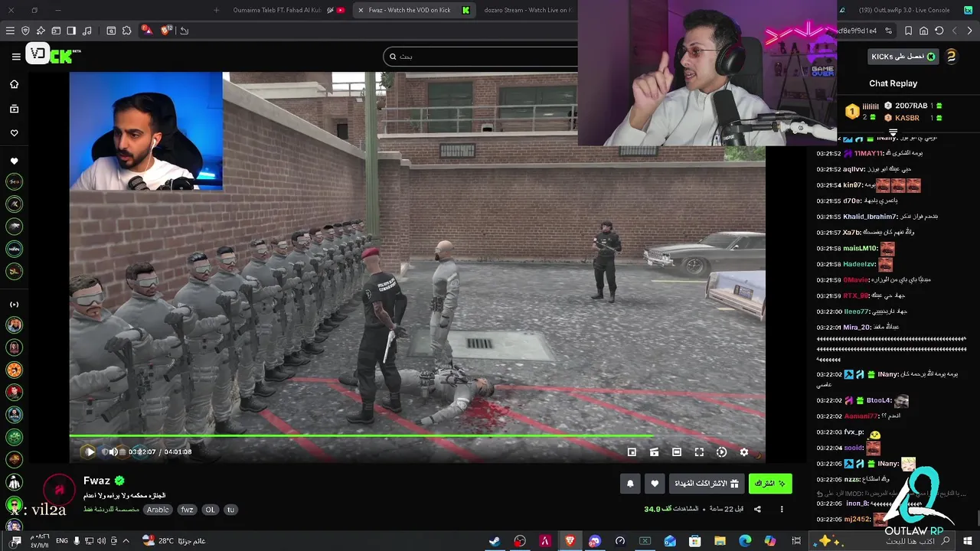Click KASBR in the gift leaderboard
This screenshot has width=980, height=551.
pyautogui.click(x=907, y=118)
